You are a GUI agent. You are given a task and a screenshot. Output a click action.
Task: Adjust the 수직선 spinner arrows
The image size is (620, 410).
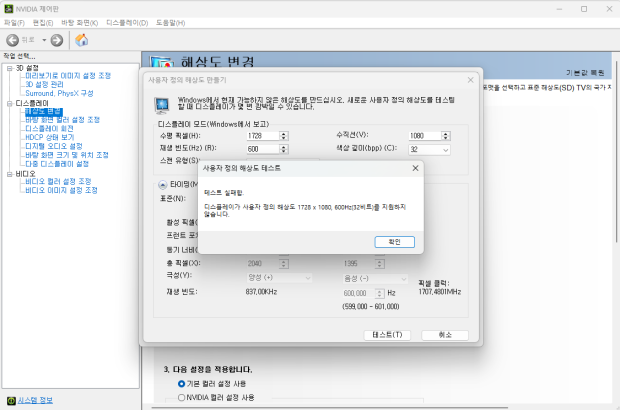446,136
